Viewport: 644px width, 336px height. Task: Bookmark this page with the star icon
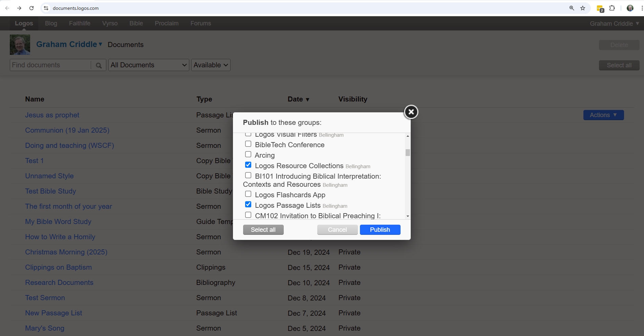click(x=583, y=8)
